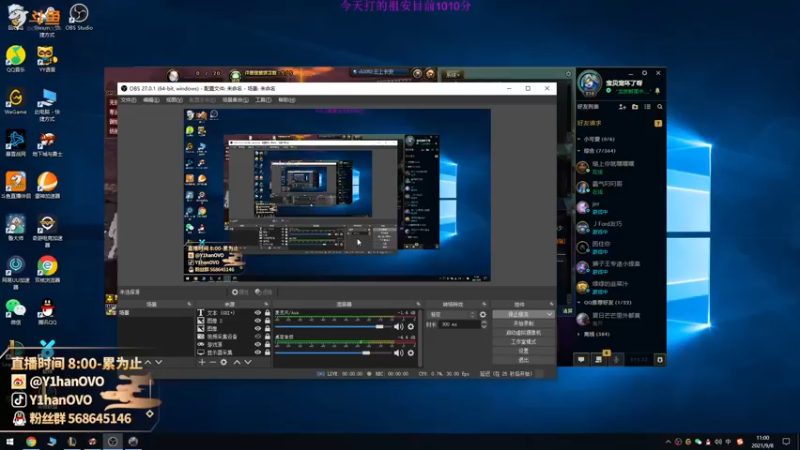Undock the 场景 panel via its corner icon

coord(189,304)
